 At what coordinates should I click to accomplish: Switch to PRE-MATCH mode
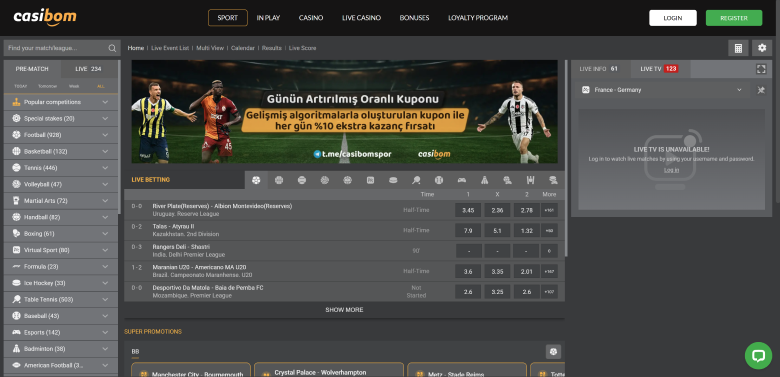(x=32, y=69)
